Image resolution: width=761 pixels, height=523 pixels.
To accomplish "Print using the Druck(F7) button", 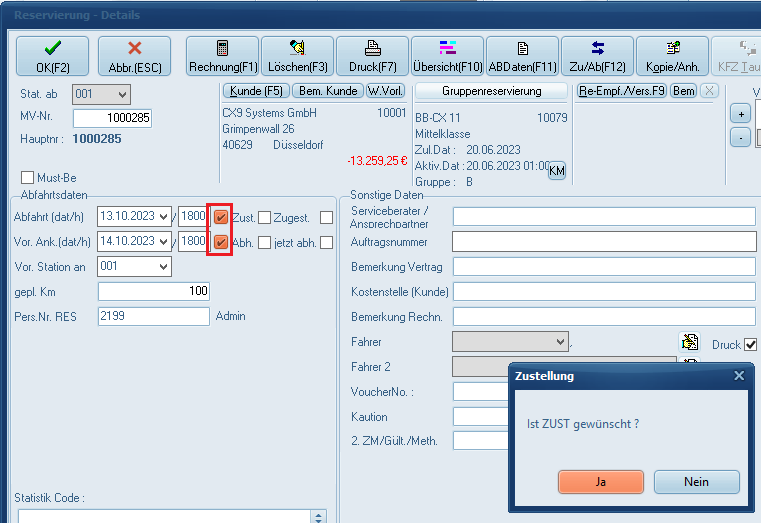I will pyautogui.click(x=372, y=56).
